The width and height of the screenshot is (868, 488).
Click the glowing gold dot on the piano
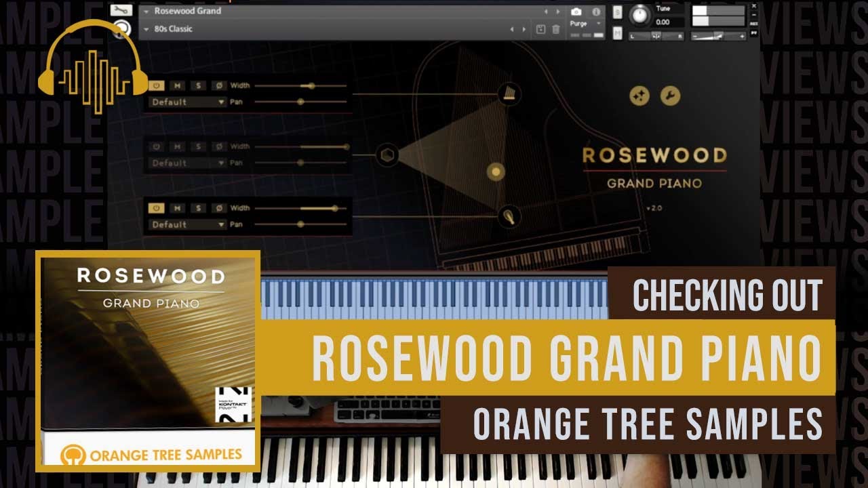pyautogui.click(x=496, y=172)
